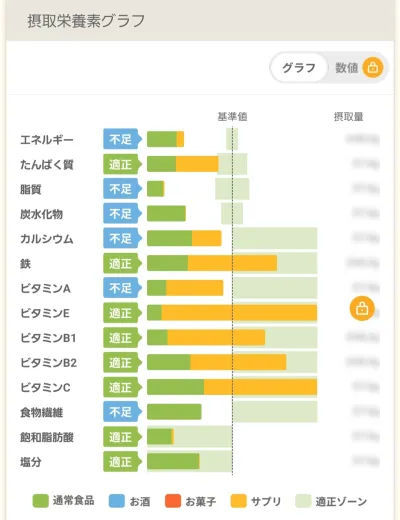Switch to the グラフ view toggle
400x520 pixels.
click(299, 68)
